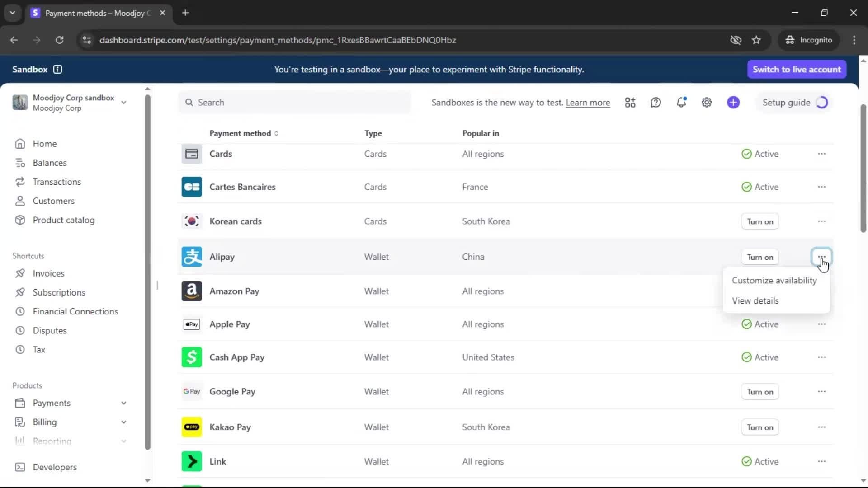Image resolution: width=868 pixels, height=488 pixels.
Task: Click the browser address bar URL
Action: [x=278, y=40]
